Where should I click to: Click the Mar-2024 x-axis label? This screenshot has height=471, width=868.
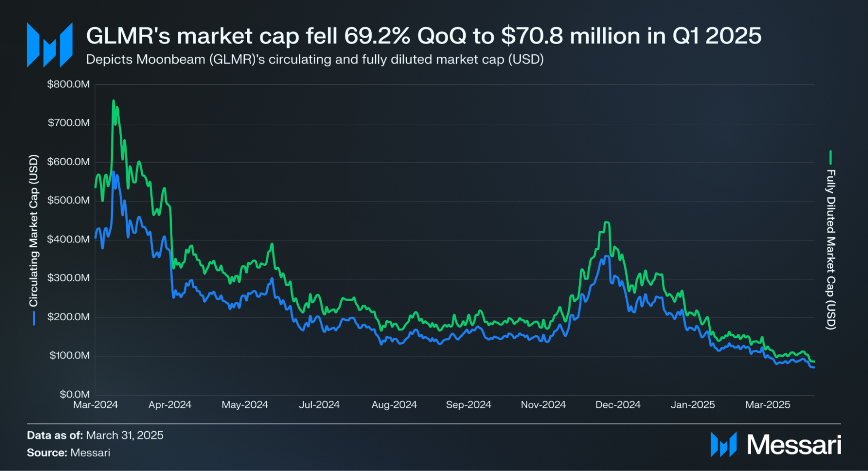click(96, 405)
